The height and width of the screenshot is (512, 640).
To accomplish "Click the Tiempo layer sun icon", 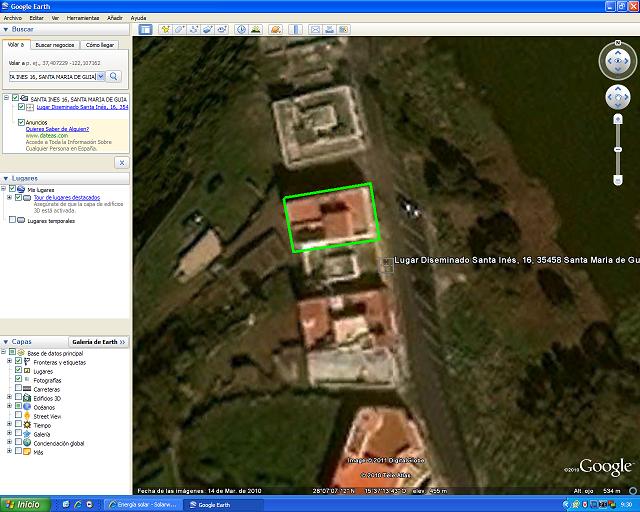I will coord(27,425).
